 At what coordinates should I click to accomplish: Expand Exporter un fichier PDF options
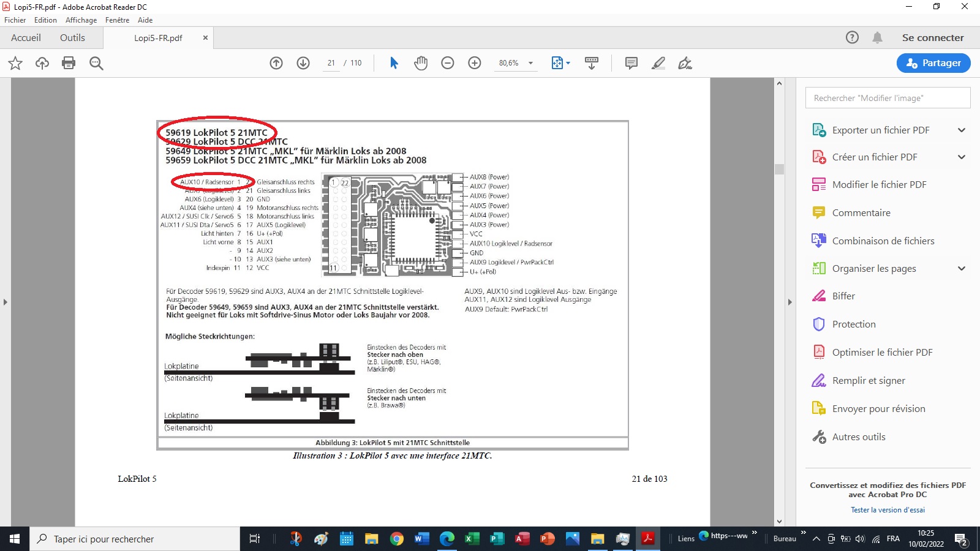(x=961, y=130)
